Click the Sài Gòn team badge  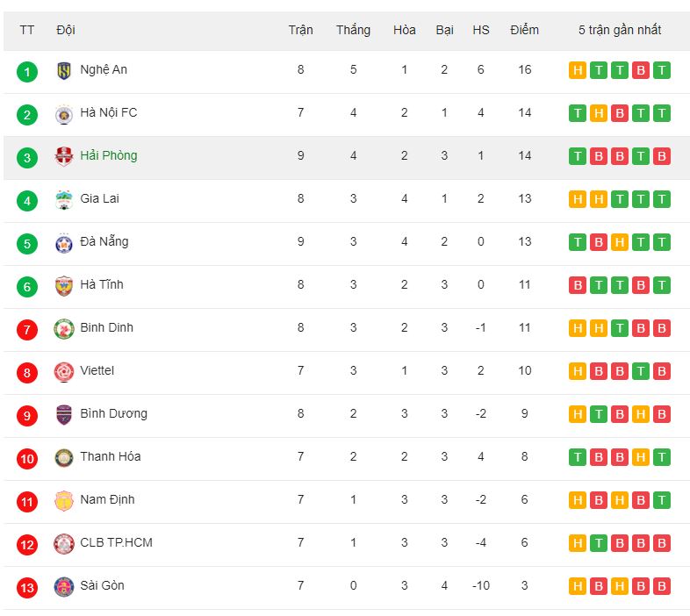(64, 587)
